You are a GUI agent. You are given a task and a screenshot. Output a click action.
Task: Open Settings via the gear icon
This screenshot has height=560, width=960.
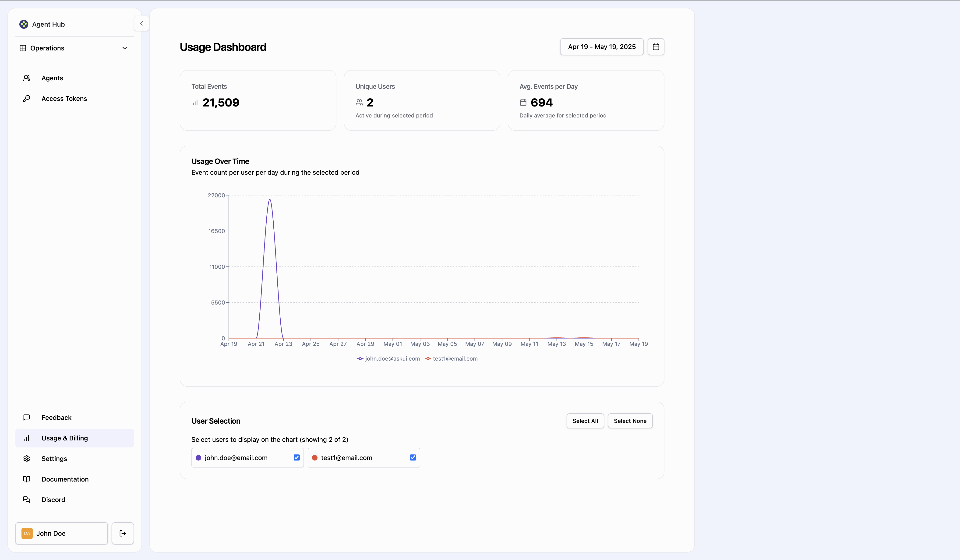tap(27, 459)
